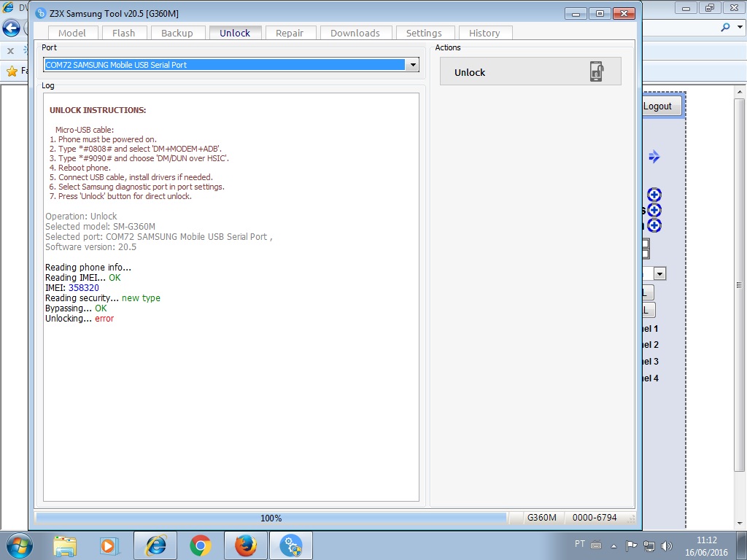The height and width of the screenshot is (560, 747).
Task: Open the Backup tab
Action: tap(177, 33)
